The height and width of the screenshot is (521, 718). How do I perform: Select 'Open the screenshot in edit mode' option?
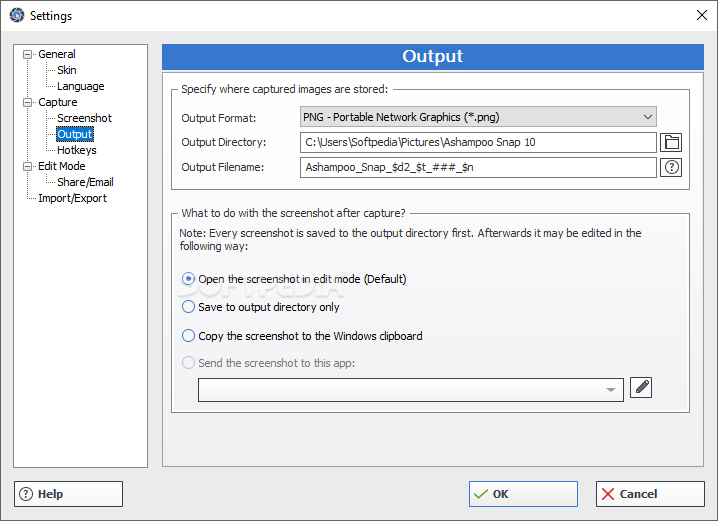(189, 279)
